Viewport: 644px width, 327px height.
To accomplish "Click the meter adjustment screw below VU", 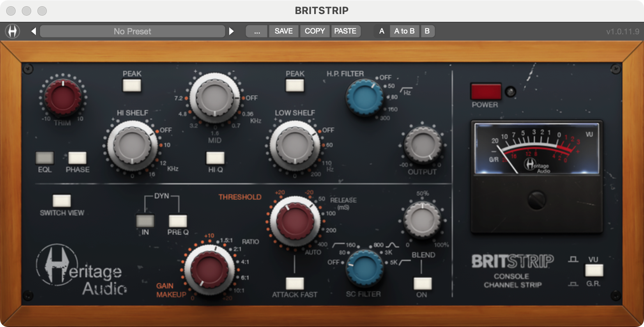I will [x=536, y=200].
